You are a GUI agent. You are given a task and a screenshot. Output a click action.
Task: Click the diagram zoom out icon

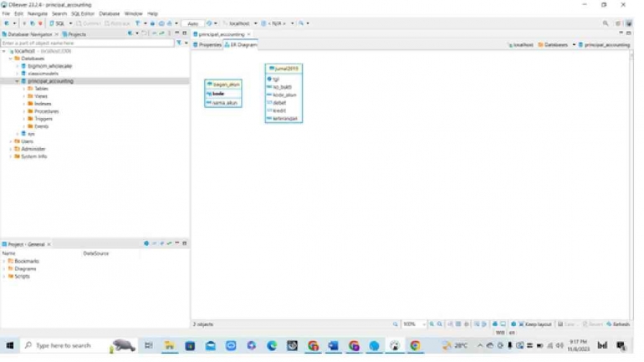pyautogui.click(x=440, y=324)
